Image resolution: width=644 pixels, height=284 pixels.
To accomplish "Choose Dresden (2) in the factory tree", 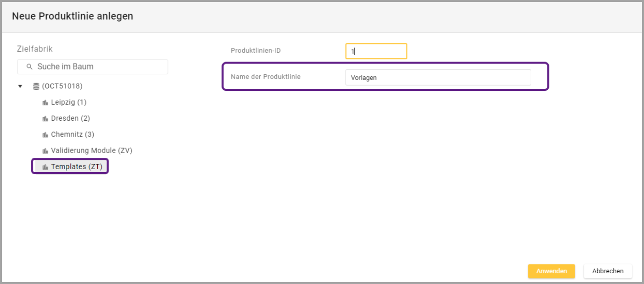I will [x=70, y=119].
